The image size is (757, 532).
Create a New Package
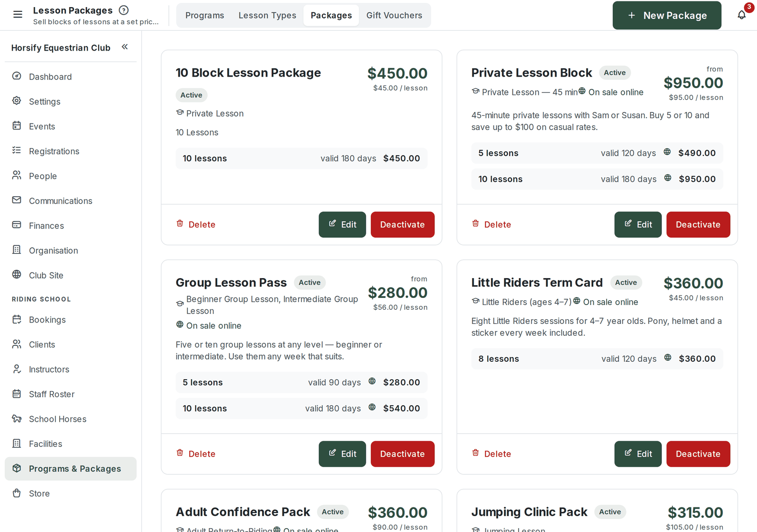[667, 15]
